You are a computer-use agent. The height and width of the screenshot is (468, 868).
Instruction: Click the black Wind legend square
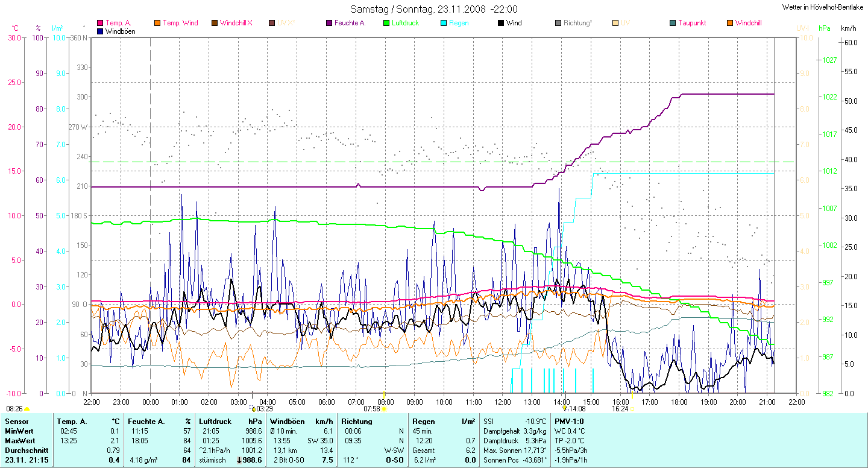(500, 23)
